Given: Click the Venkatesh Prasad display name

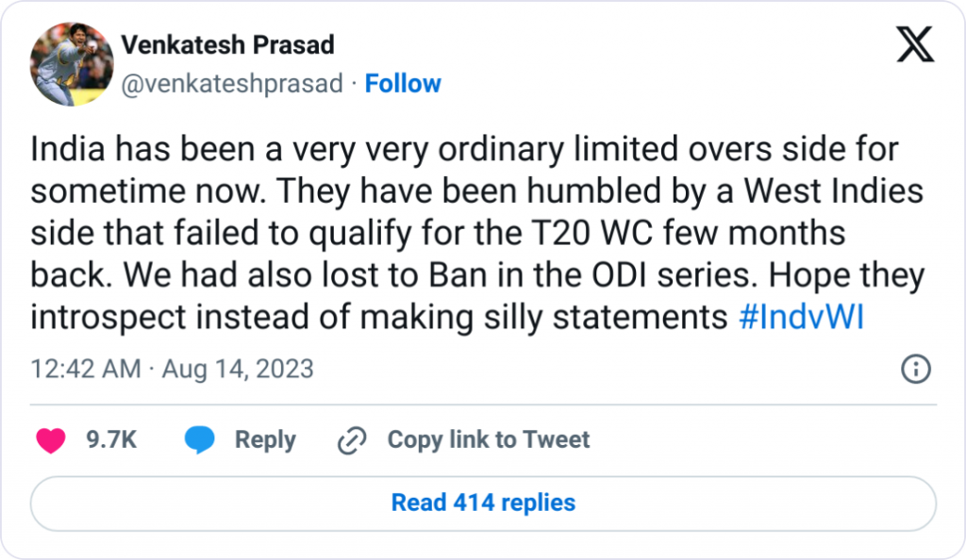Looking at the screenshot, I should 227,44.
